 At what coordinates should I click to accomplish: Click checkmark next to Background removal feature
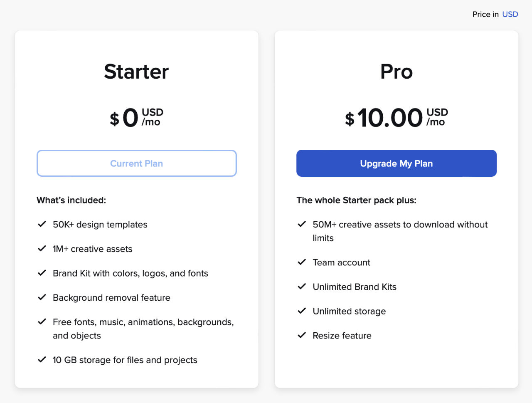(42, 297)
